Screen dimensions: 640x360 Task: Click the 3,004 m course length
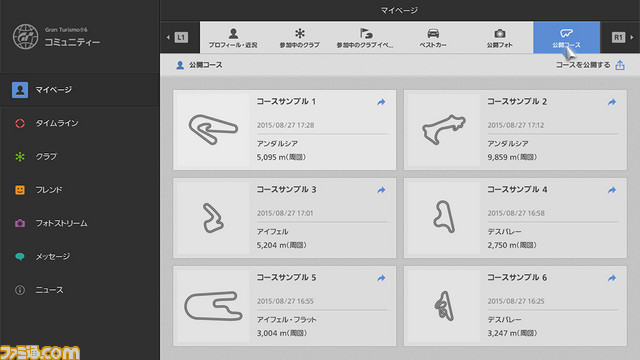281,333
